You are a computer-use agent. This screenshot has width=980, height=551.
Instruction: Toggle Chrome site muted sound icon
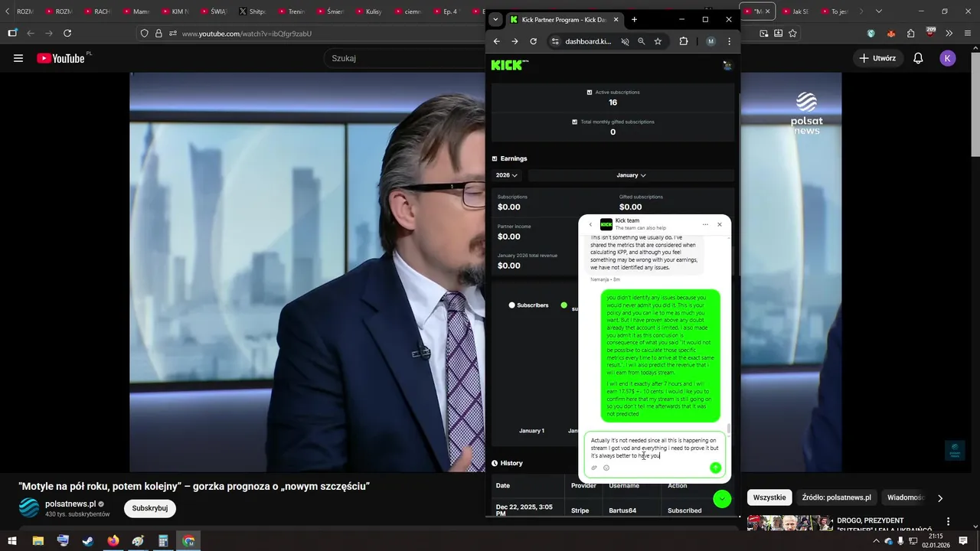pyautogui.click(x=625, y=41)
